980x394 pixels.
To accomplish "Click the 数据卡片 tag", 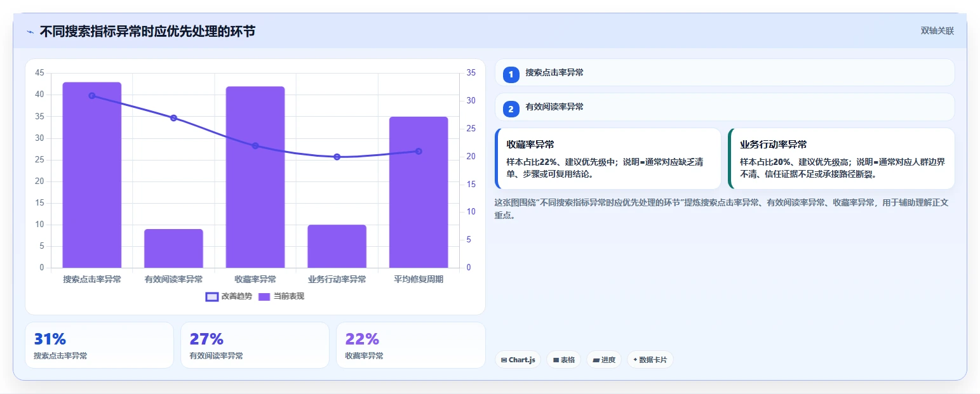I will tap(650, 360).
